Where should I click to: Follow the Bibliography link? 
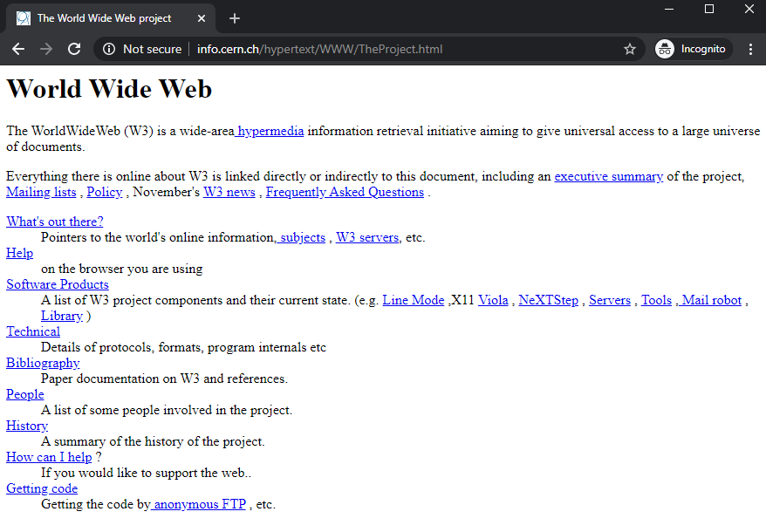pyautogui.click(x=43, y=363)
